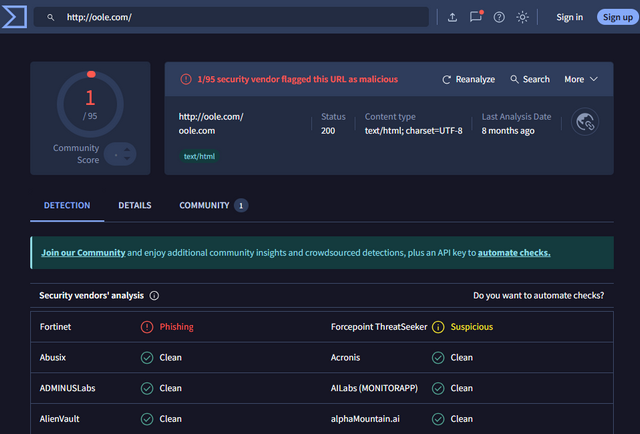Click the text/html tag
This screenshot has height=434, width=640.
199,156
